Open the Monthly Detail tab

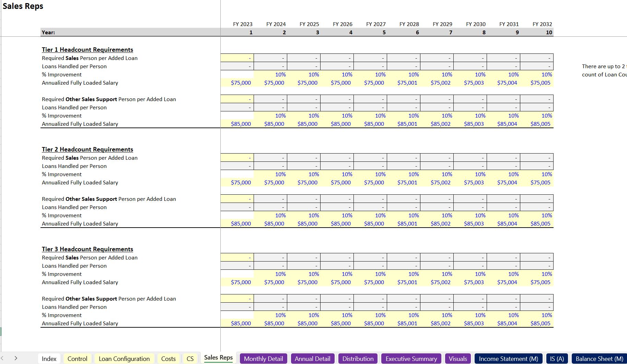pyautogui.click(x=263, y=359)
